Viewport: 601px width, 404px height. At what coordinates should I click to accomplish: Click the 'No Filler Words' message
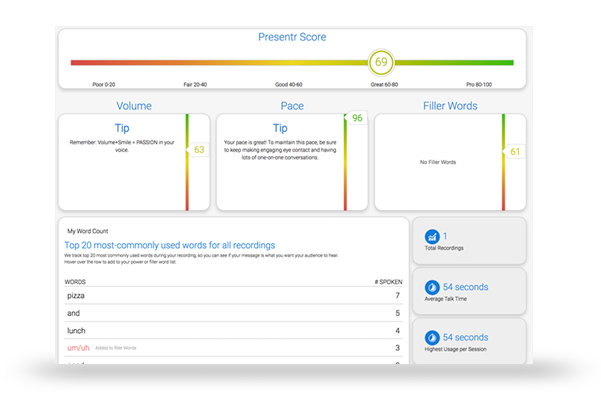[438, 162]
